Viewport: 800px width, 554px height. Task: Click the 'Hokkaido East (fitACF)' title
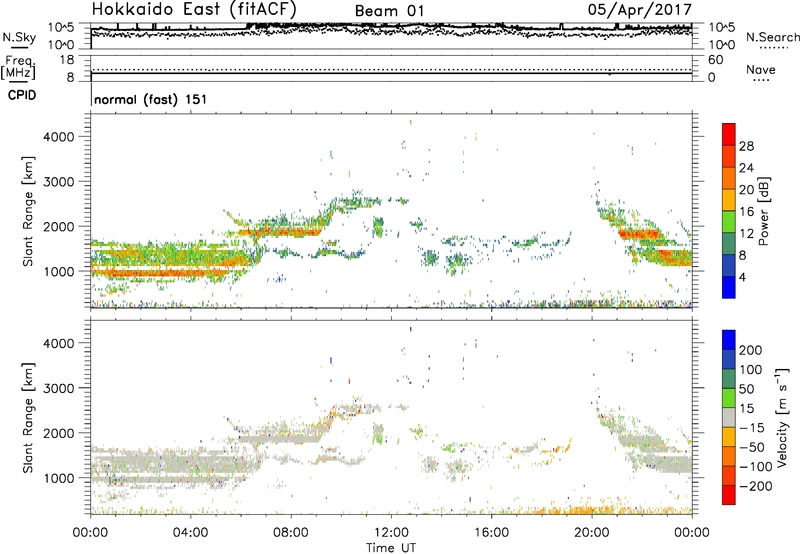pos(194,10)
